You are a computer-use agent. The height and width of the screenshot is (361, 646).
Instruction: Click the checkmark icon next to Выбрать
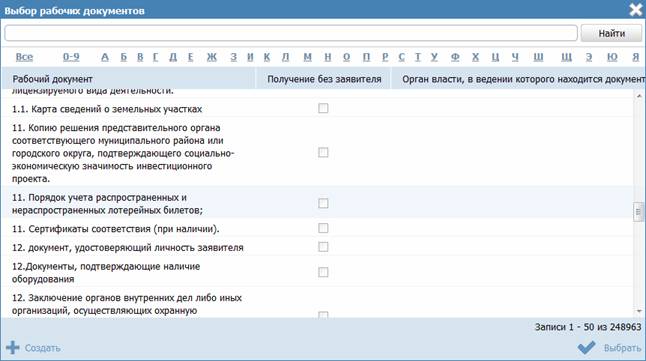587,347
